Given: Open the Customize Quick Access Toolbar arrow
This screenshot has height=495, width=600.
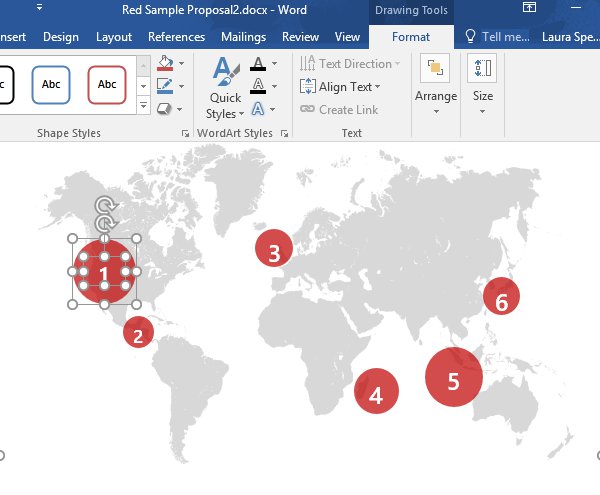Looking at the screenshot, I should 39,7.
